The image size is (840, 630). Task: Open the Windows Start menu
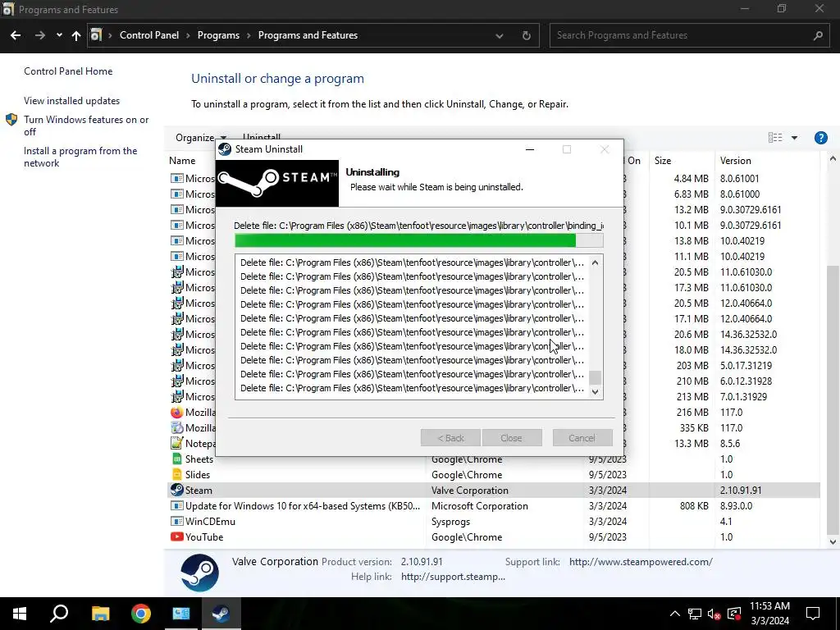pyautogui.click(x=20, y=614)
